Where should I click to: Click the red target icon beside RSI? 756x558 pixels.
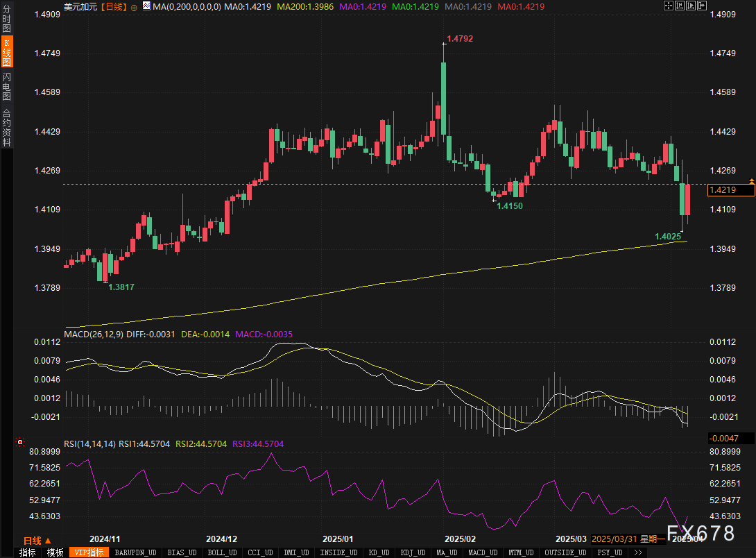click(x=20, y=442)
